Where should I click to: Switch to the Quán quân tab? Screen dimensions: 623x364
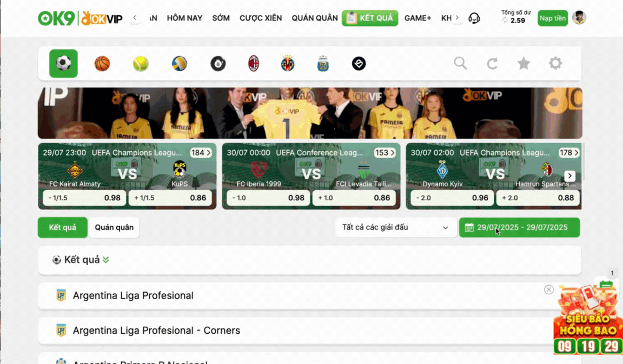tap(114, 227)
